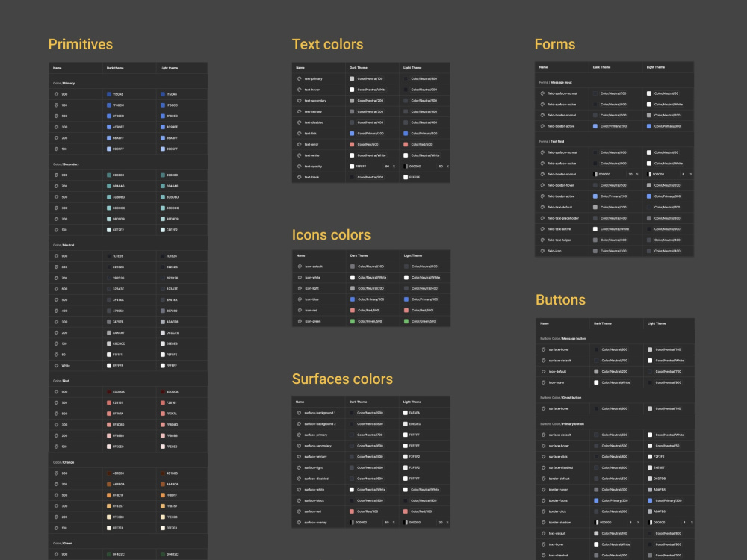Click text-link Dark Theme blue swatch
Viewport: 747px width, 560px height.
point(352,134)
